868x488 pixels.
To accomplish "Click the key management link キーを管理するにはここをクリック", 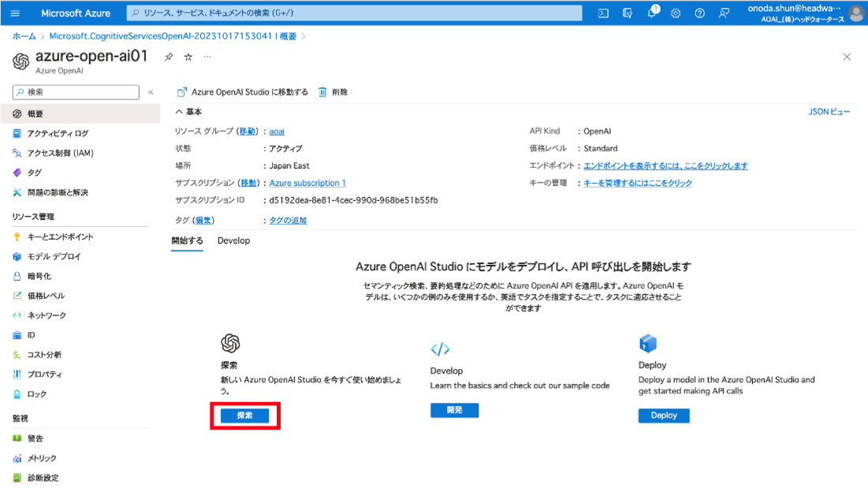I will [x=638, y=183].
